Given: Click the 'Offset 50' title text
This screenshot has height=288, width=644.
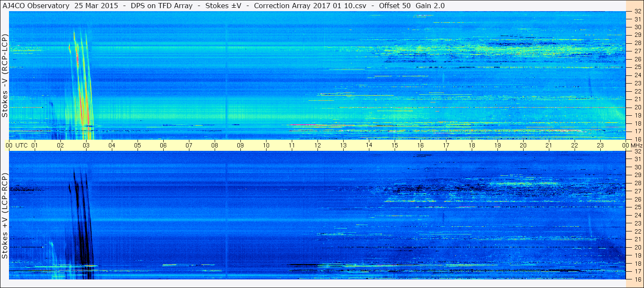Looking at the screenshot, I should pos(395,6).
